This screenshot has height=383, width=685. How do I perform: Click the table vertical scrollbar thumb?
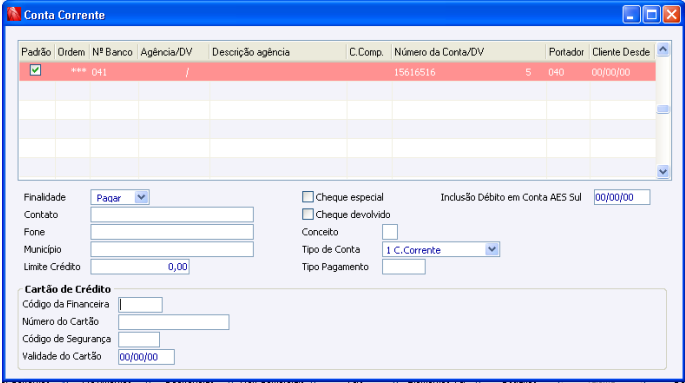[x=663, y=109]
